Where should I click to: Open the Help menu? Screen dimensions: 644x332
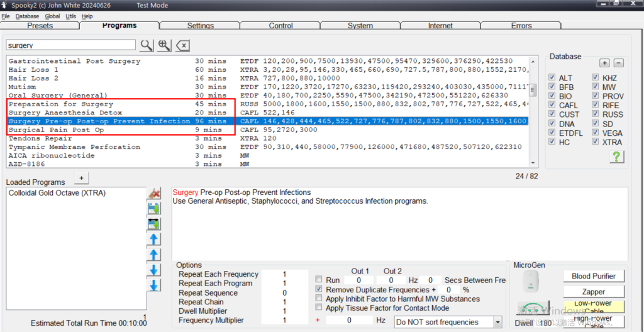point(87,16)
